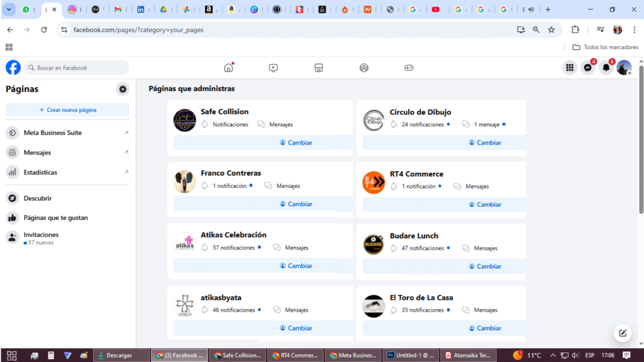The image size is (644, 362).
Task: Click Crear nueva página button
Action: pyautogui.click(x=68, y=110)
